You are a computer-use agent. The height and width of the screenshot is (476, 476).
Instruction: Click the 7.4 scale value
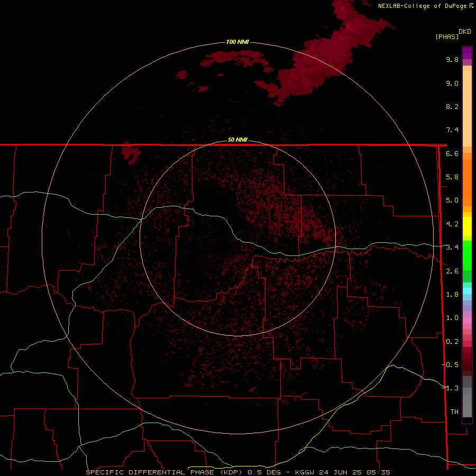pos(452,130)
